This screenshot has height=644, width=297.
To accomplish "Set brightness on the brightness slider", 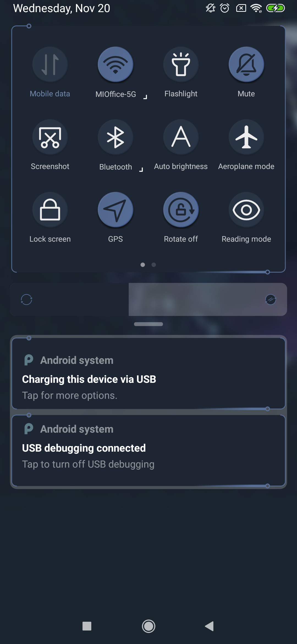I will point(148,299).
